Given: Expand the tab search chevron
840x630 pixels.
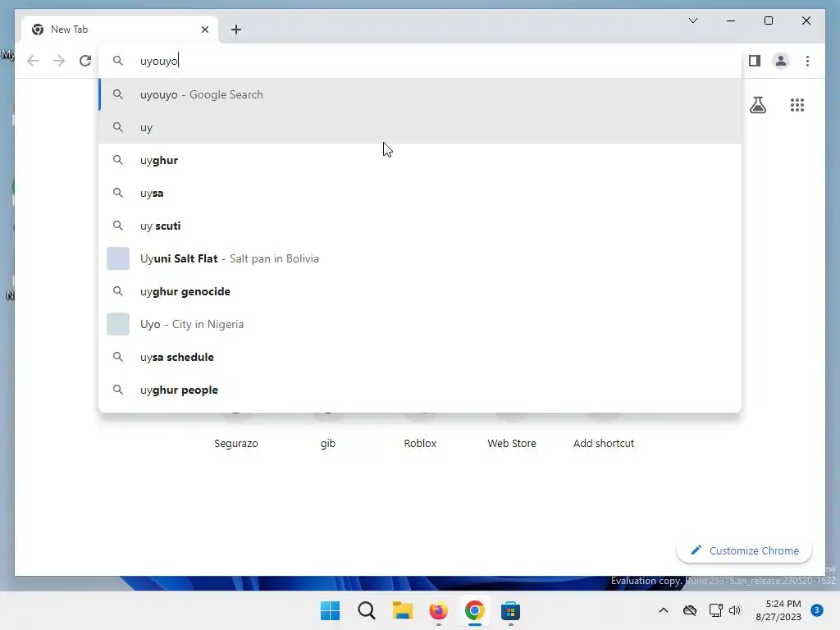Looking at the screenshot, I should click(x=692, y=21).
